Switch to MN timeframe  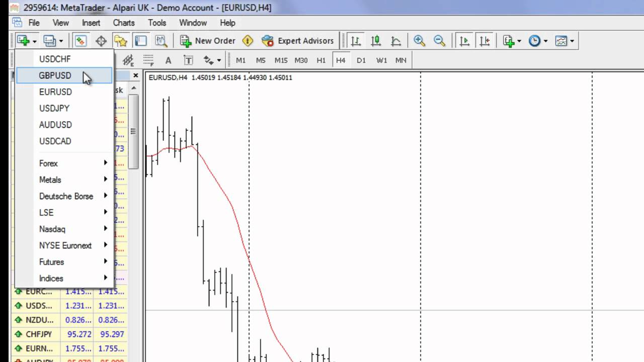click(401, 60)
